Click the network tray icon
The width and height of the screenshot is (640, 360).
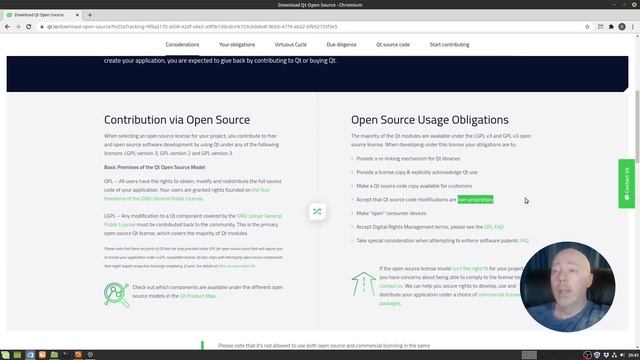click(x=614, y=355)
